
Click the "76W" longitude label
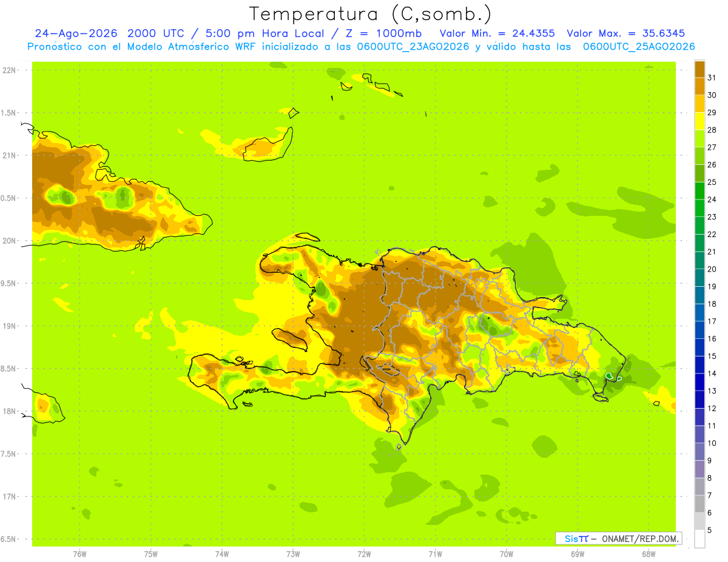point(79,554)
